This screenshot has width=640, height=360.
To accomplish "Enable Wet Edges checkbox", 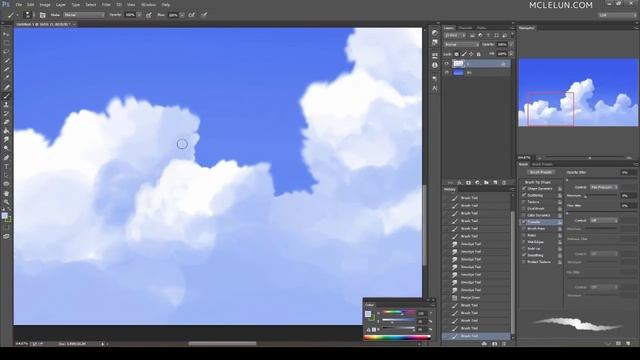I will pos(524,242).
